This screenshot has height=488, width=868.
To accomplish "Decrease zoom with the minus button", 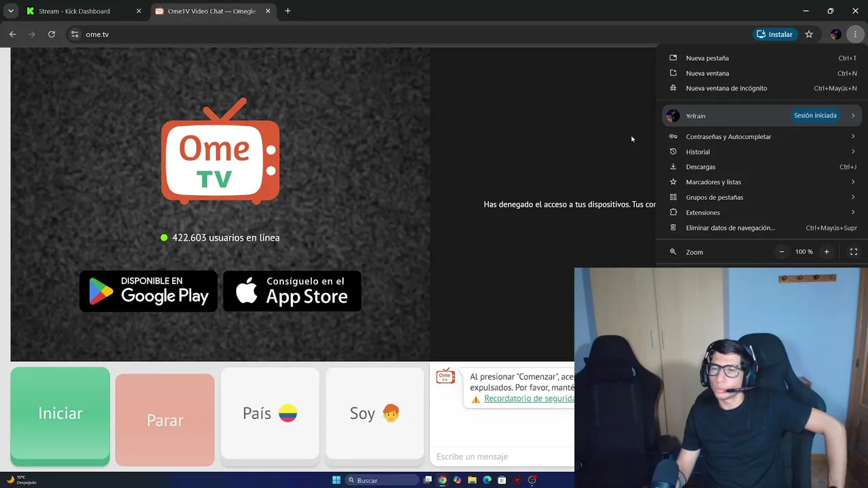I will [x=781, y=251].
